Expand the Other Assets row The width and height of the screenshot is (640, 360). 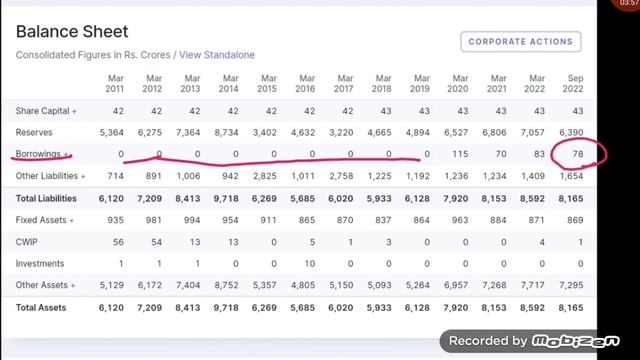[45, 285]
